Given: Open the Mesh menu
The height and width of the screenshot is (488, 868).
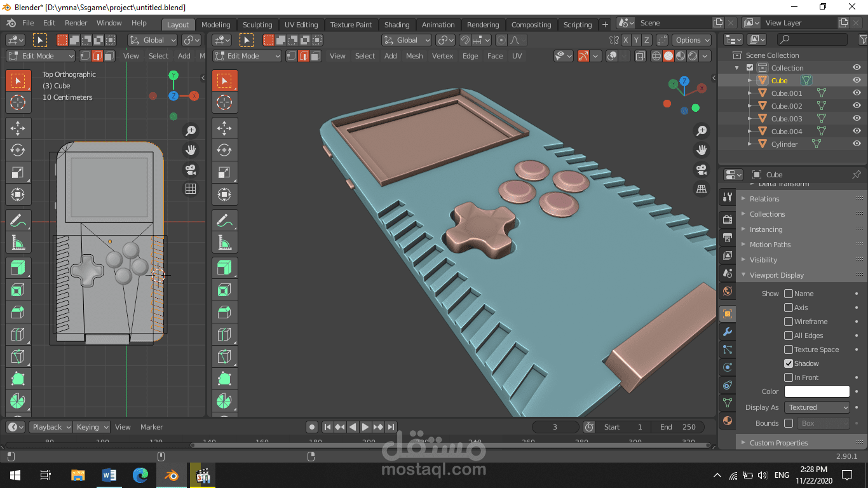Looking at the screenshot, I should coord(414,56).
